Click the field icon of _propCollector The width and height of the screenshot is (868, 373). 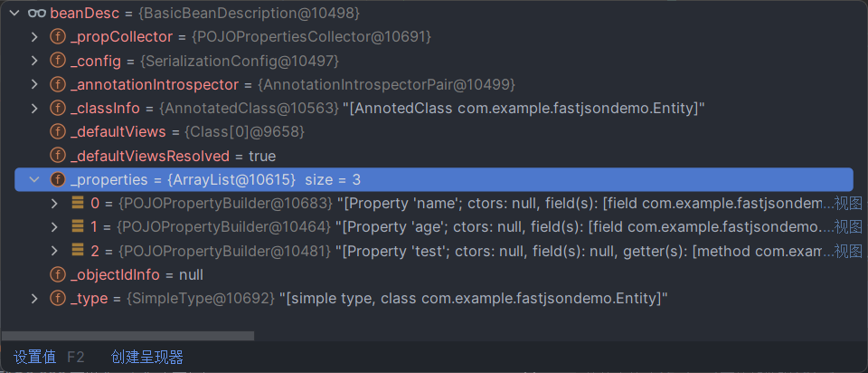[x=58, y=37]
